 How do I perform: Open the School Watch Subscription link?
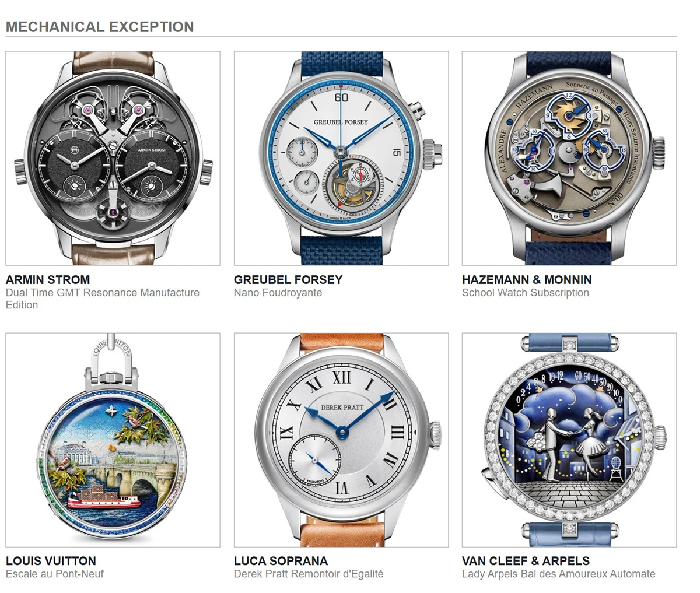pos(526,293)
